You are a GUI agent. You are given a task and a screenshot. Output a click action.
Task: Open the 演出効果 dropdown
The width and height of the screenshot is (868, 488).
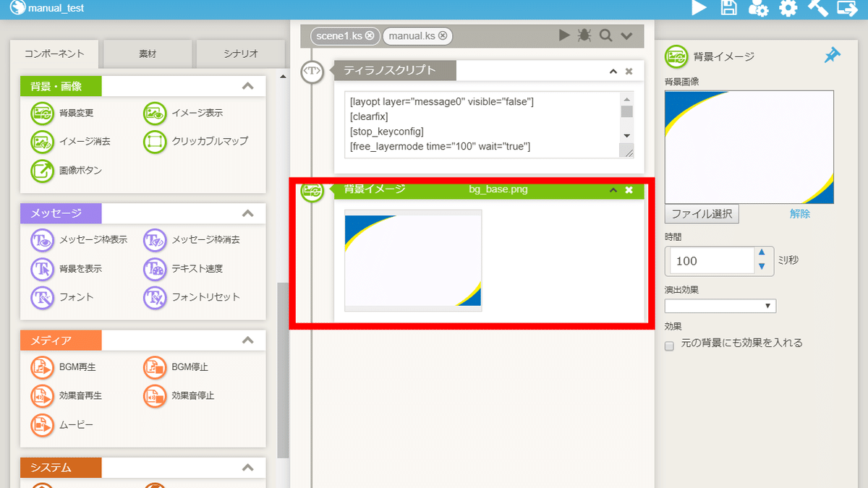coord(720,306)
